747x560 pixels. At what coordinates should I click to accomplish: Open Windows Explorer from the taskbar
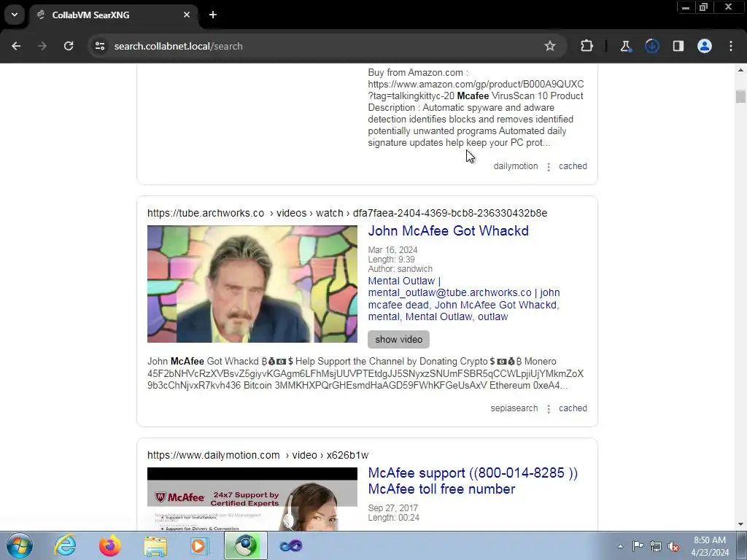tap(155, 545)
